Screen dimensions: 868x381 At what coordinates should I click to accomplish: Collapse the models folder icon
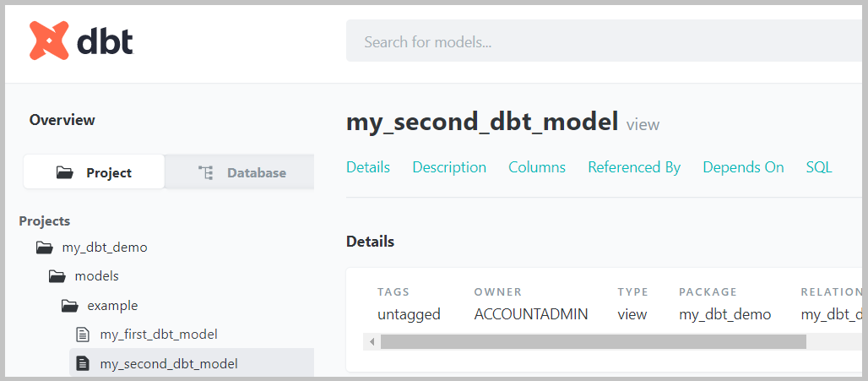tap(57, 275)
